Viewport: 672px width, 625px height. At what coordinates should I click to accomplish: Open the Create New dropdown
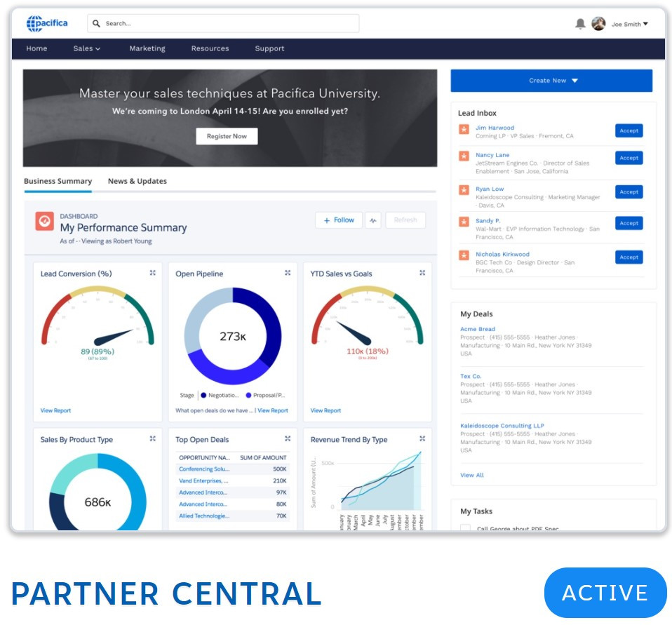click(x=551, y=81)
